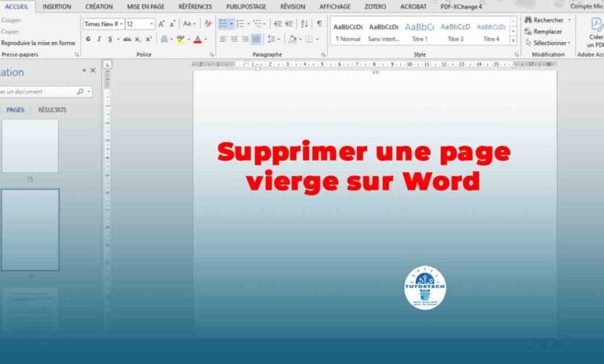This screenshot has width=604, height=364.
Task: Open the font size 12 dropdown
Action: coord(151,24)
